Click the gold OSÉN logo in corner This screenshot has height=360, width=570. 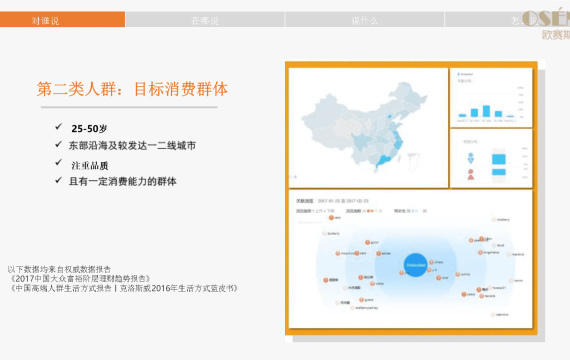pos(546,18)
